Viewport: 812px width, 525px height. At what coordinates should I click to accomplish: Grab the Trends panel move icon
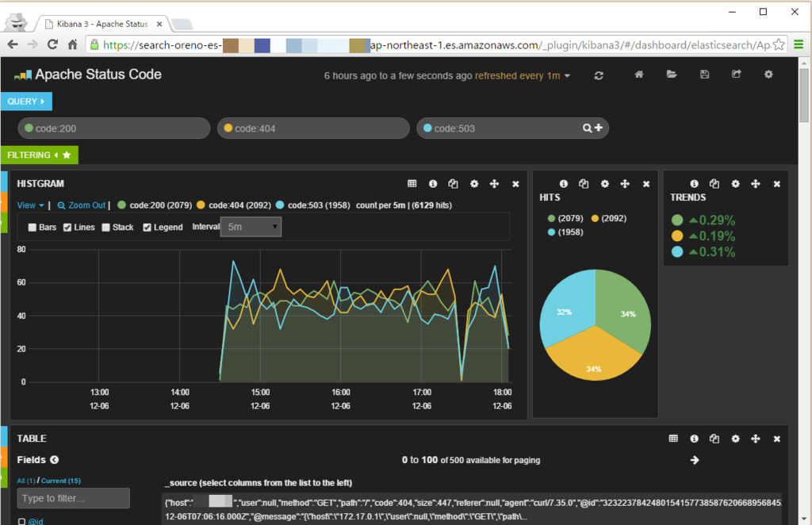[x=756, y=184]
